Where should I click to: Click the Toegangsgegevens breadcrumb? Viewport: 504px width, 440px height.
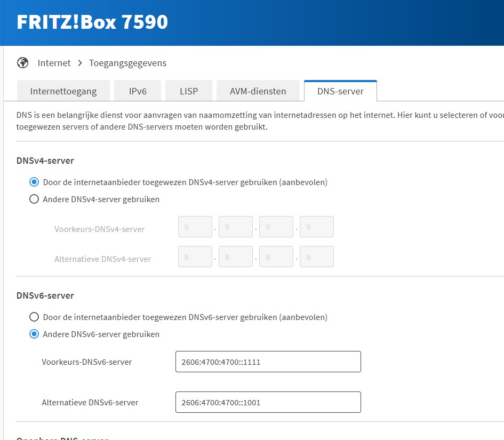127,63
